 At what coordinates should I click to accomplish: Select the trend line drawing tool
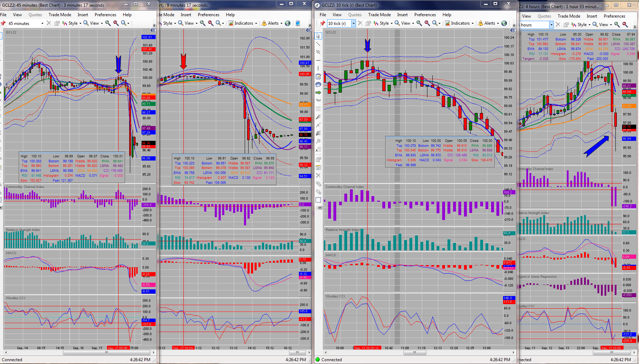click(x=318, y=44)
